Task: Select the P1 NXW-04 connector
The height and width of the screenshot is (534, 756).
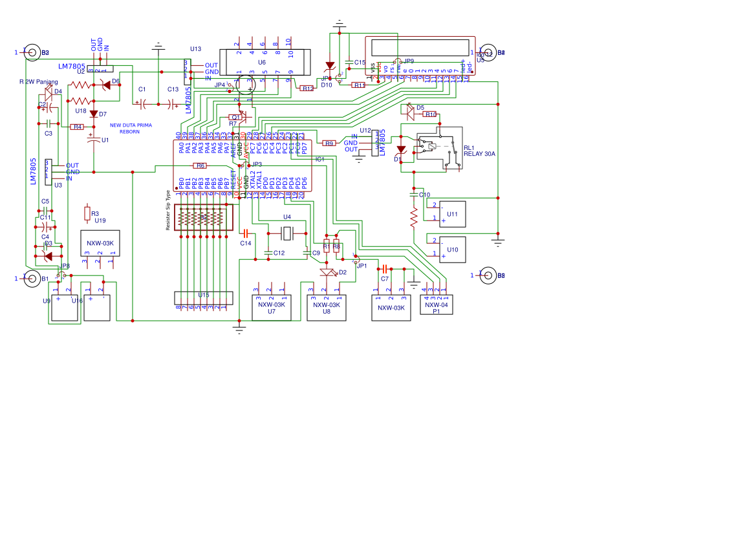Action: tap(437, 304)
